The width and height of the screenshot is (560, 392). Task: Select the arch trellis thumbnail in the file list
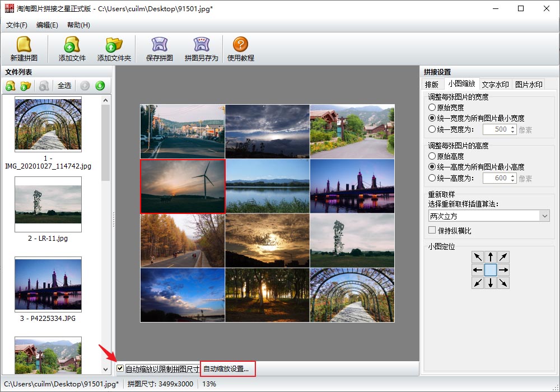click(48, 124)
